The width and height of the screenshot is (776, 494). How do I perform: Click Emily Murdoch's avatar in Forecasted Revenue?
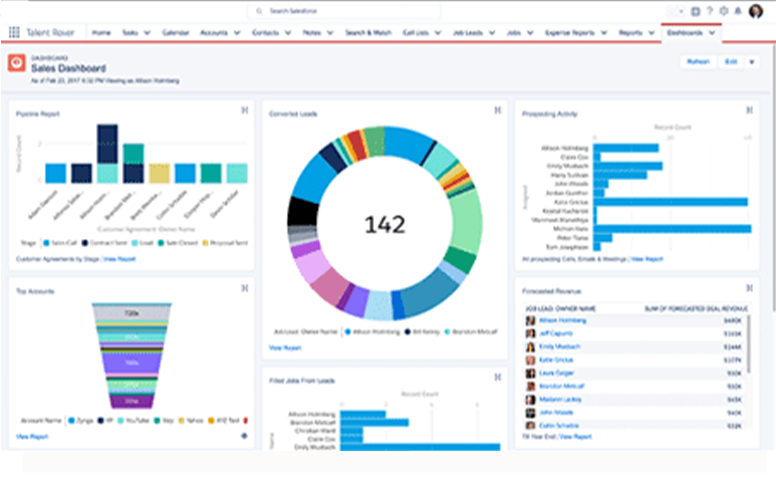pyautogui.click(x=530, y=347)
